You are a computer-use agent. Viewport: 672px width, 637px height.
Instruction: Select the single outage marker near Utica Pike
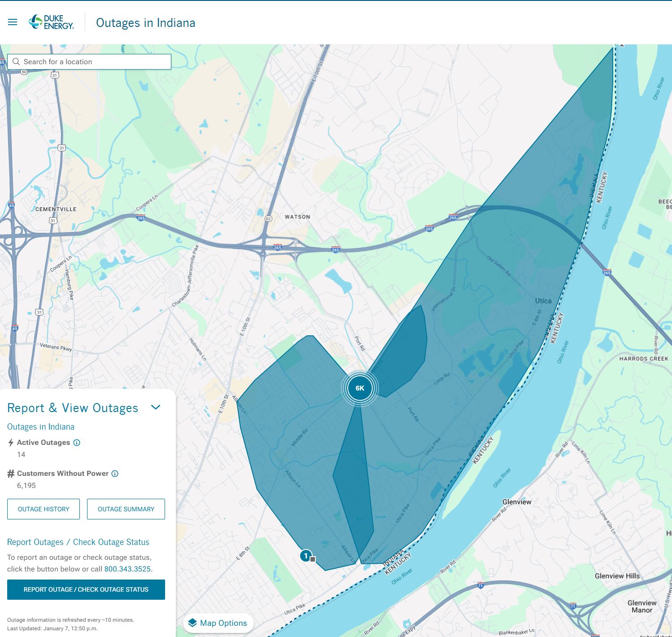click(305, 555)
